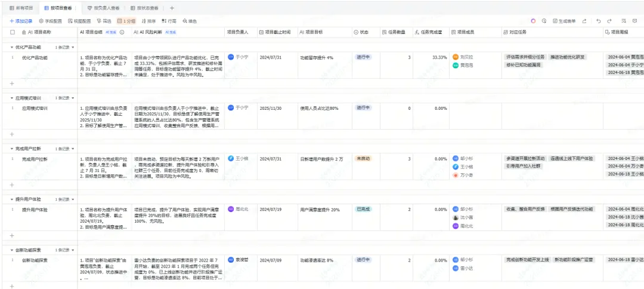Viewport: 644px width, 289px height.
Task: Click the colorful AI assistant ring icon
Action: [x=533, y=21]
